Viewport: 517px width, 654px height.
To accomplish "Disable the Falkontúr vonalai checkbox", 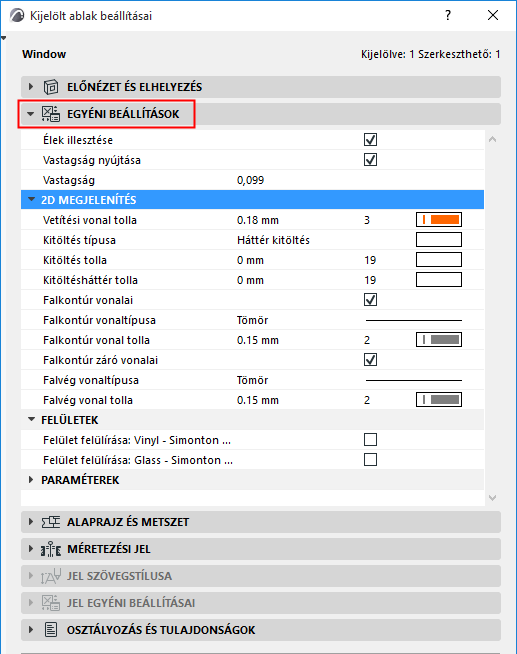I will [370, 300].
